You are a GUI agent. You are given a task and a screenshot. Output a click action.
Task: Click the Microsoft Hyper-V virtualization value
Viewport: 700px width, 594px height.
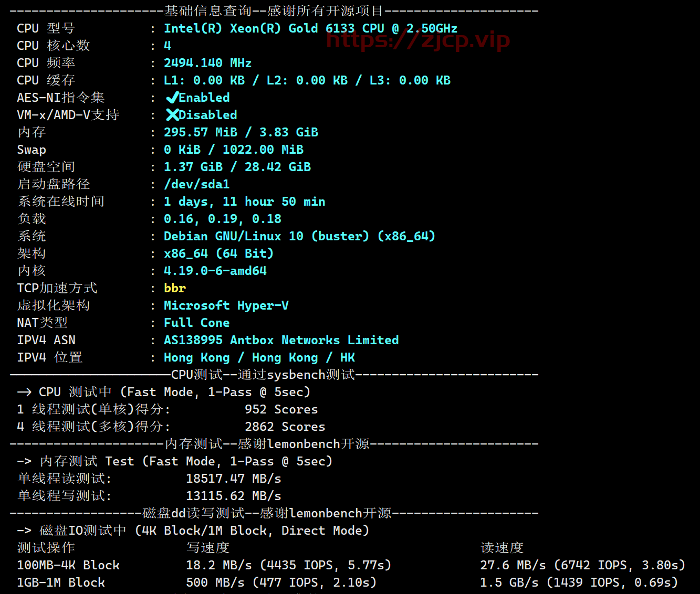226,305
